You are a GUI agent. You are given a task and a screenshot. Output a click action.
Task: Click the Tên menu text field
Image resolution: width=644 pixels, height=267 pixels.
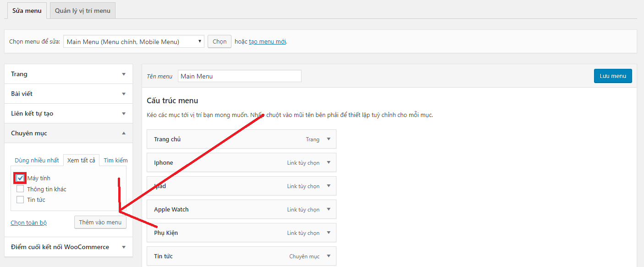[x=239, y=76]
